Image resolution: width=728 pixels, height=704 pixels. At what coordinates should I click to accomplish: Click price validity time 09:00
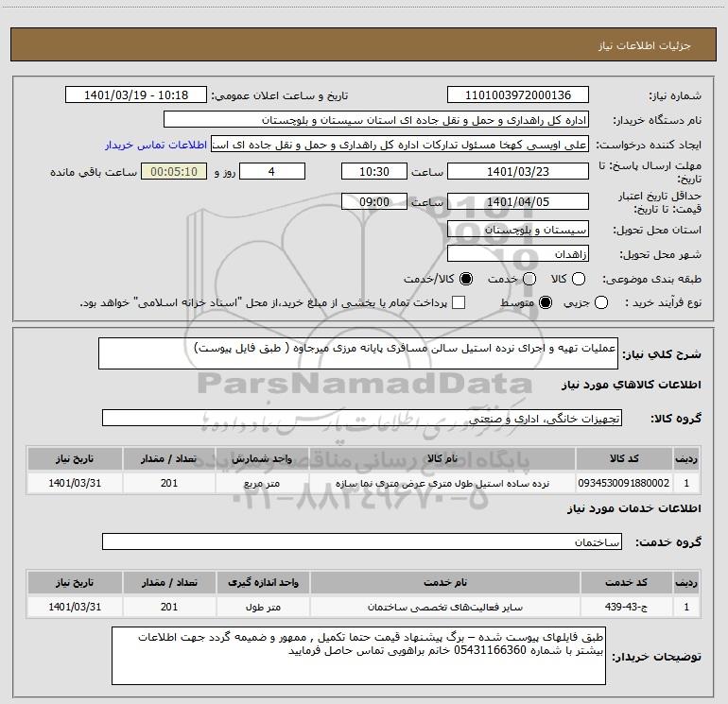(374, 201)
